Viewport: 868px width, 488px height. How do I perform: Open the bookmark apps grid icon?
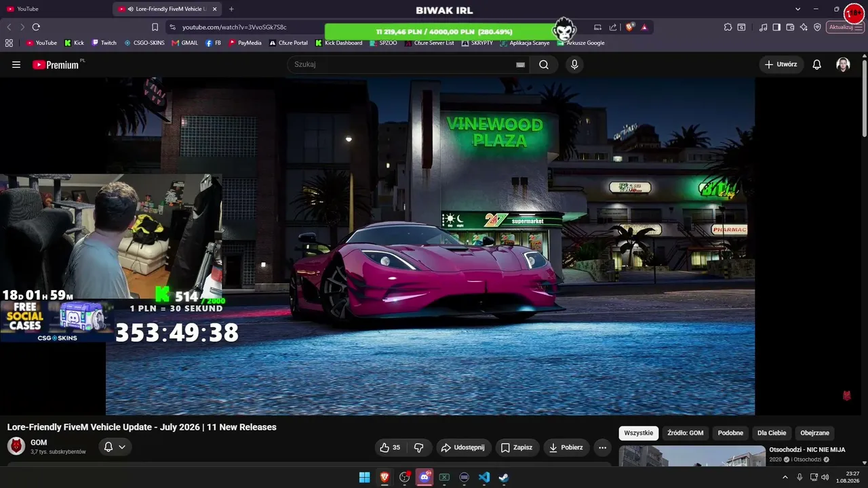[9, 43]
